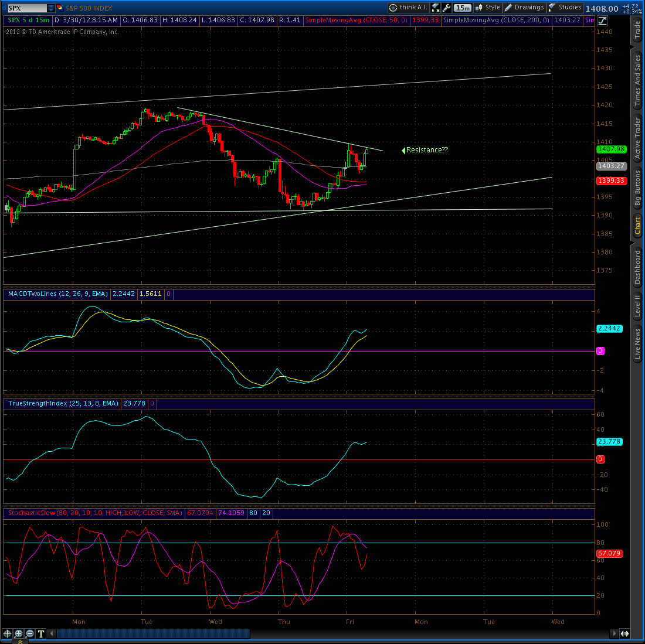Click the red 67.0794 stochastic value in the header
Viewport: 645px width, 644px height.
pos(201,513)
